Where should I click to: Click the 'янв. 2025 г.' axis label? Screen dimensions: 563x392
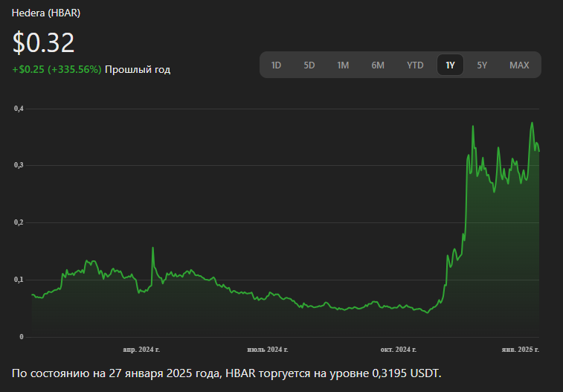[521, 350]
